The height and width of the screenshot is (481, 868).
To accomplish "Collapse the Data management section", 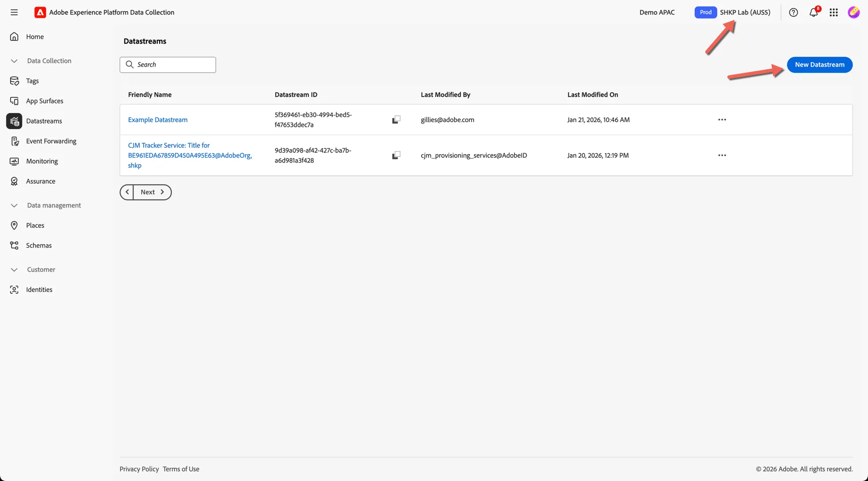I will pyautogui.click(x=14, y=205).
